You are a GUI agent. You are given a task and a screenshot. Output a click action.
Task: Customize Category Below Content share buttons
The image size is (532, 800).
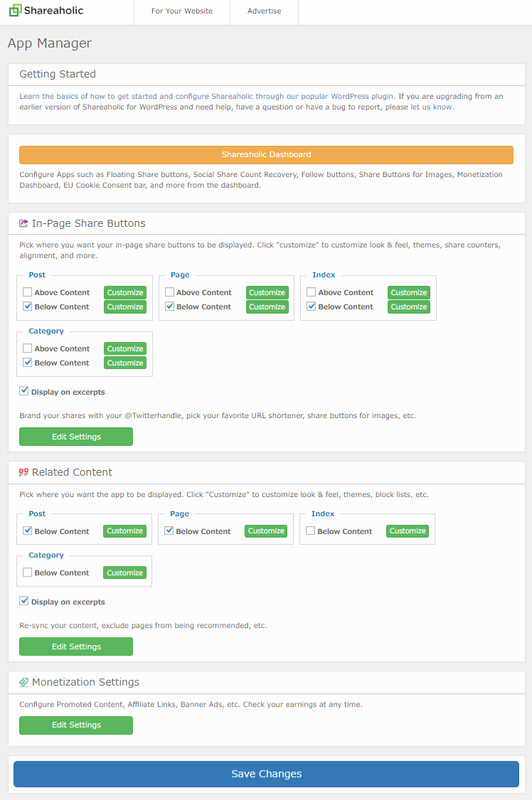[125, 363]
